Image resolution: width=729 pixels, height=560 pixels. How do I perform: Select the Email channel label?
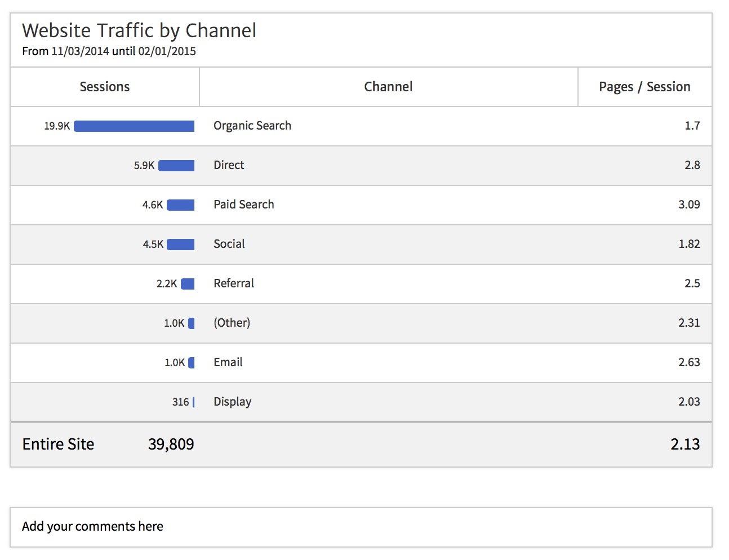(x=228, y=362)
